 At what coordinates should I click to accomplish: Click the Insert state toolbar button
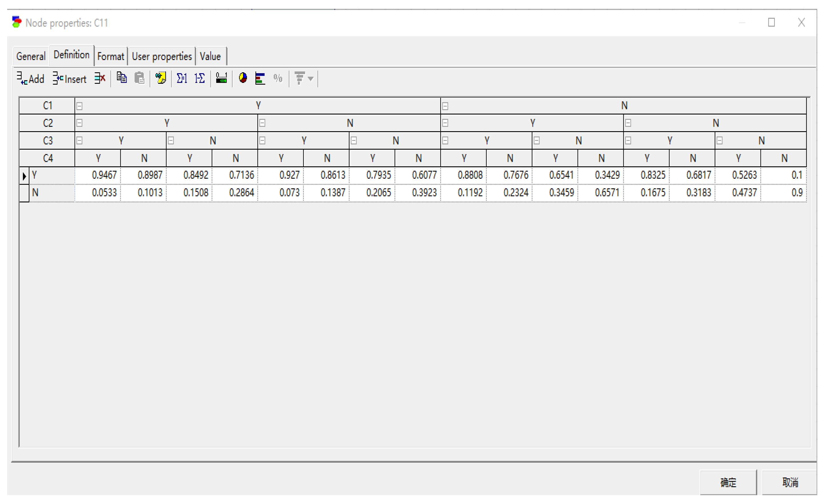pyautogui.click(x=69, y=79)
